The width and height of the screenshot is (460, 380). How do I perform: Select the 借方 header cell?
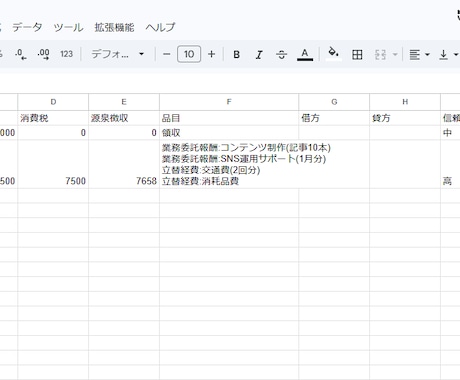(x=334, y=118)
